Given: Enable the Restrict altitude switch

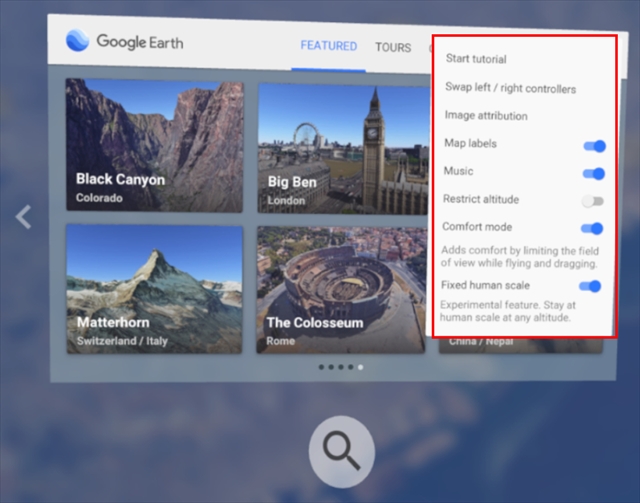Looking at the screenshot, I should [594, 201].
